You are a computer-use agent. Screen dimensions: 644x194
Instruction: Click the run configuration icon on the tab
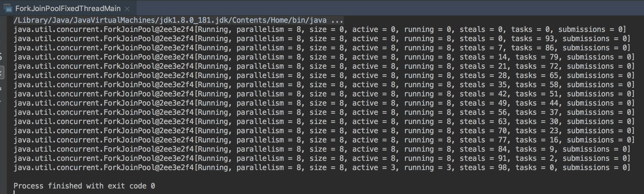pyautogui.click(x=8, y=8)
